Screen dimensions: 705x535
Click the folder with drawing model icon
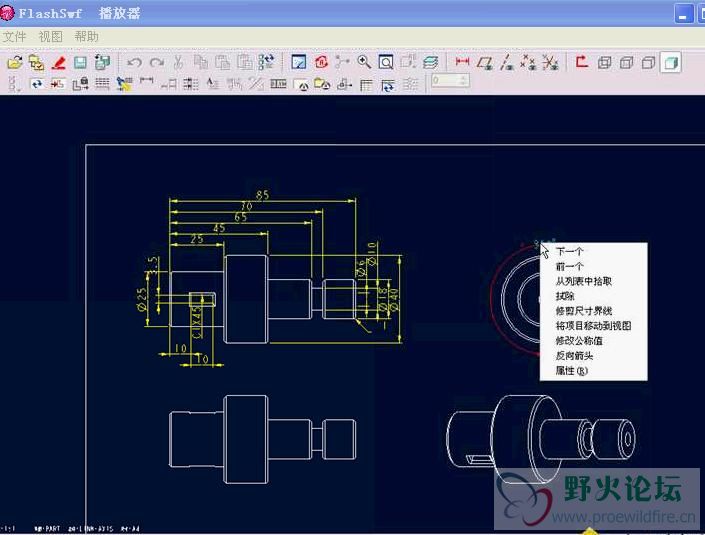click(x=322, y=84)
